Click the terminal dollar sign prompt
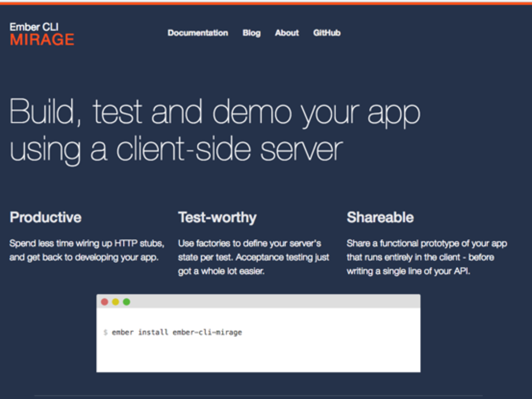Screen dimensions: 532x399 coord(104,332)
